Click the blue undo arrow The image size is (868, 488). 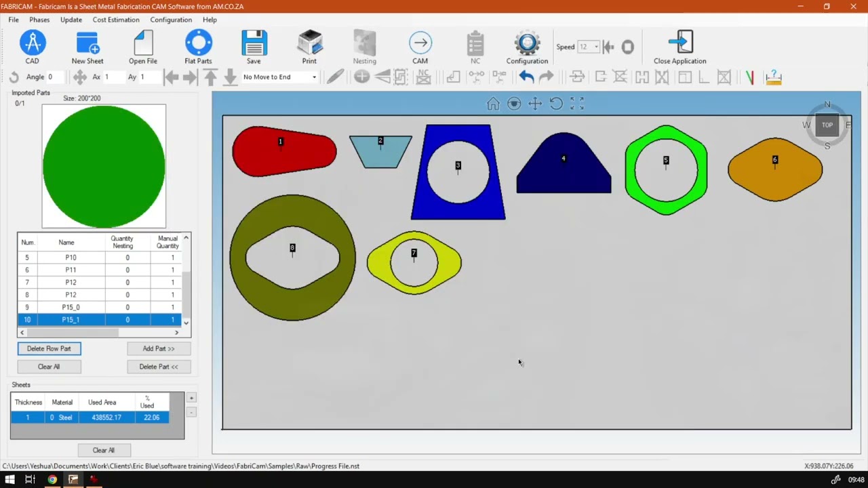526,77
